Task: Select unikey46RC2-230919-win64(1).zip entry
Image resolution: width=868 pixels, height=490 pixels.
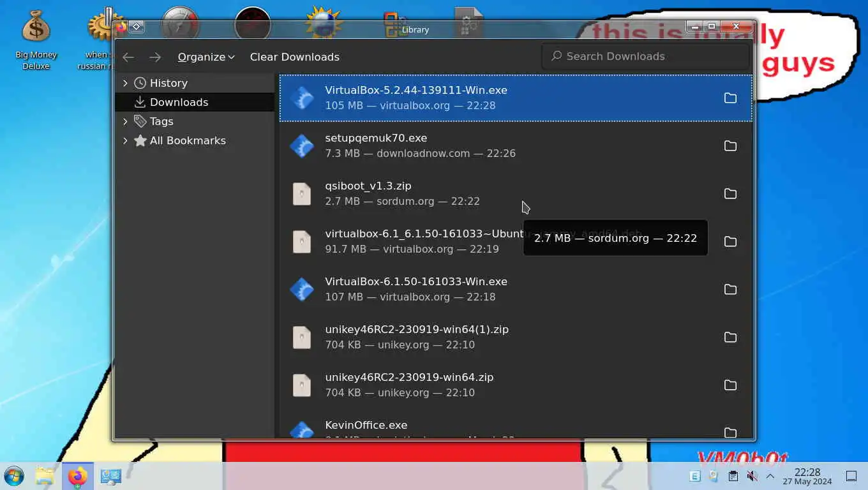Action: [x=516, y=337]
